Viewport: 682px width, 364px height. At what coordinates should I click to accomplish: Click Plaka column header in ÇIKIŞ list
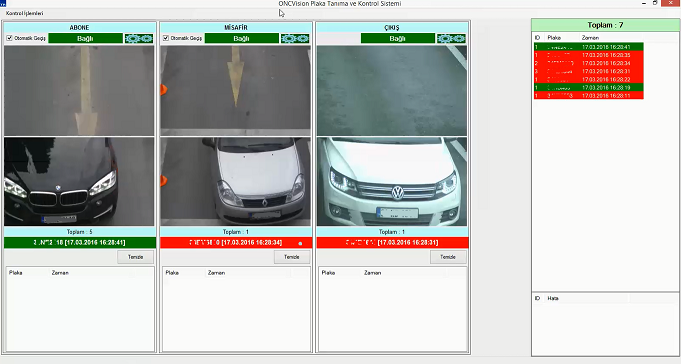coord(328,273)
